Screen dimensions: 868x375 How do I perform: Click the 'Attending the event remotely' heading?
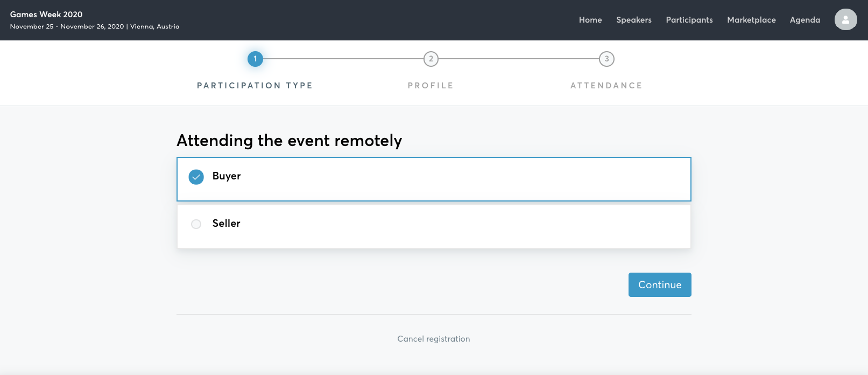click(290, 141)
